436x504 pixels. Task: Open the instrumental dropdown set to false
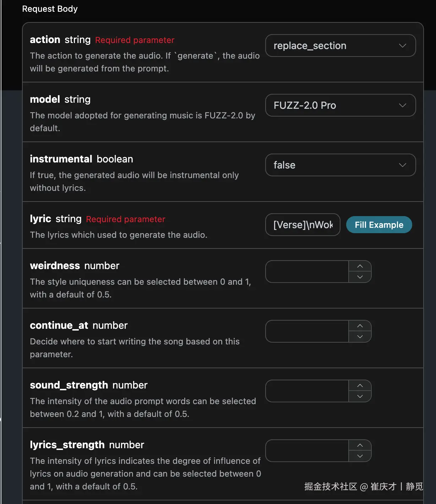tap(340, 165)
